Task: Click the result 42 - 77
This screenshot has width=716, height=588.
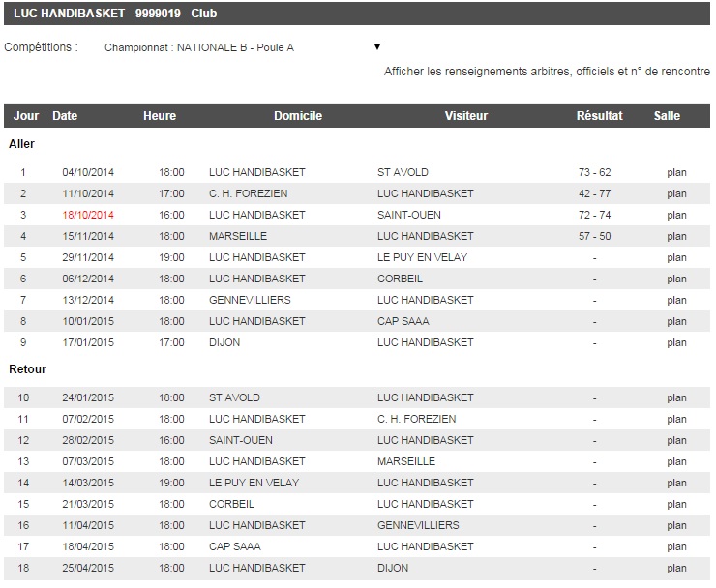Action: (594, 193)
